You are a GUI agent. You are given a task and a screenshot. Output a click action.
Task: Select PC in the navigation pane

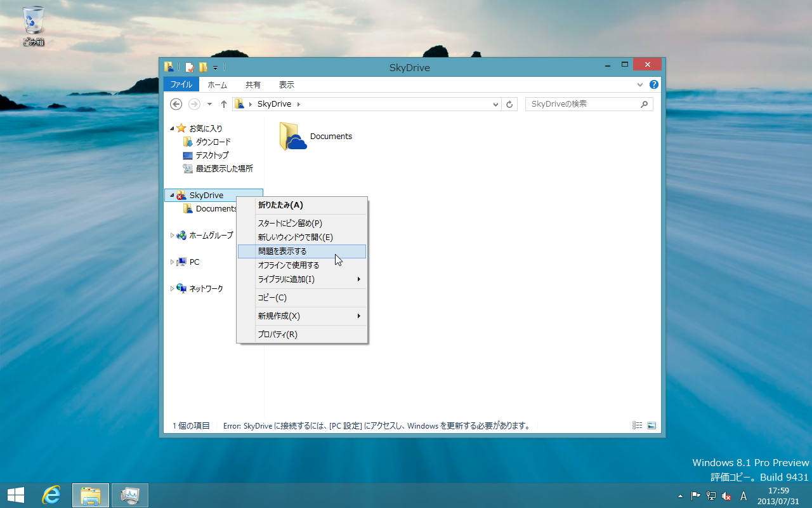click(x=194, y=262)
